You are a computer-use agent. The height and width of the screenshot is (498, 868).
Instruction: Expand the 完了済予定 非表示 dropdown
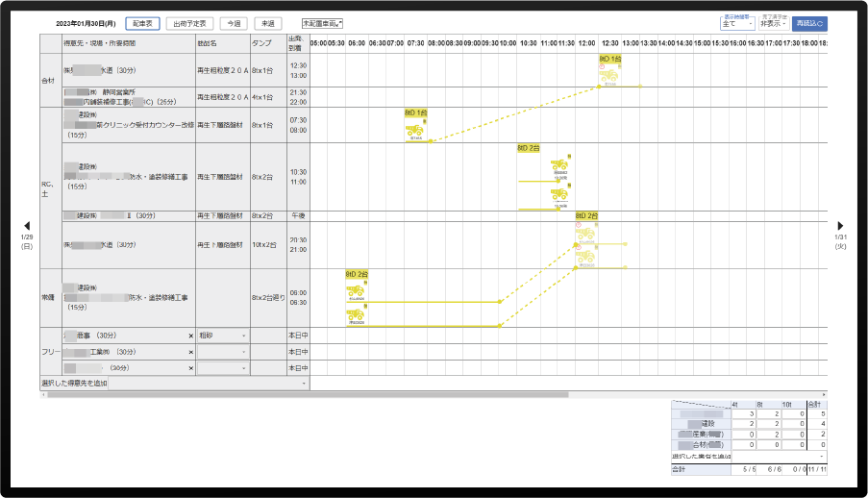772,24
